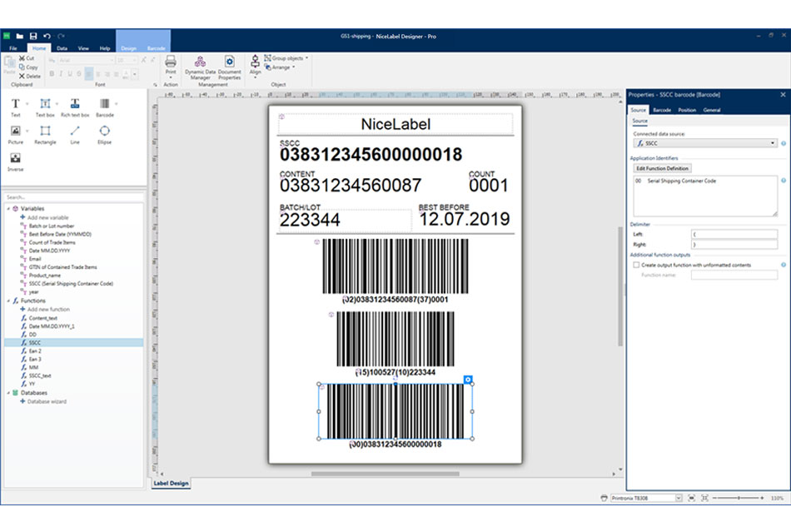
Task: Open the Barcode contextual ribbon tab
Action: pyautogui.click(x=156, y=48)
